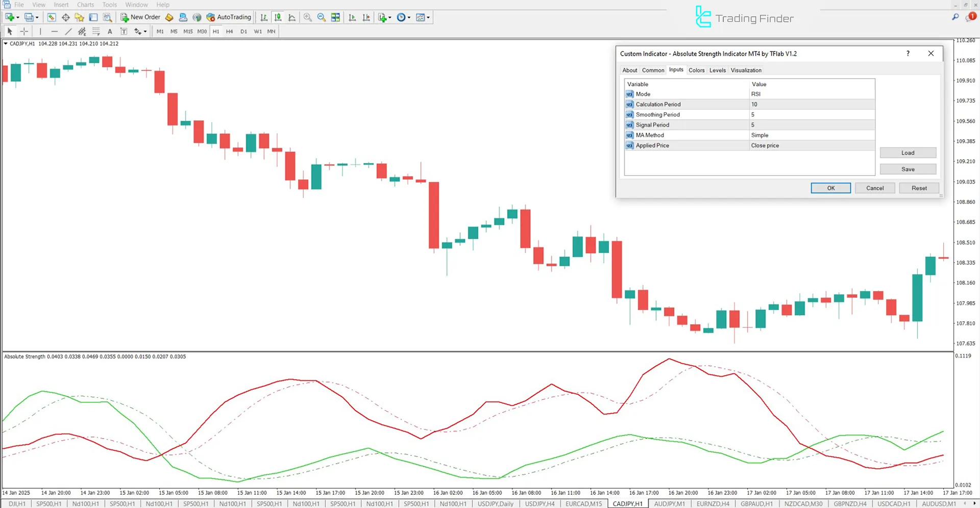The height and width of the screenshot is (508, 980).
Task: Tile chart windows
Action: click(336, 17)
